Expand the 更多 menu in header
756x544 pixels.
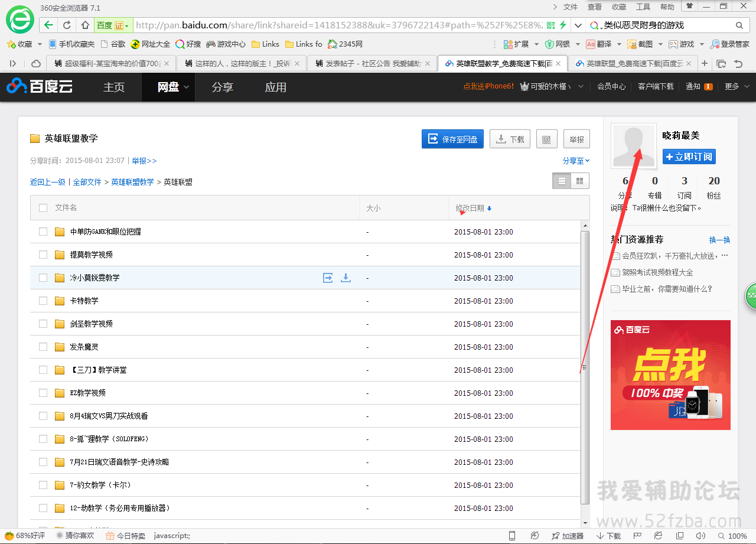pyautogui.click(x=737, y=86)
